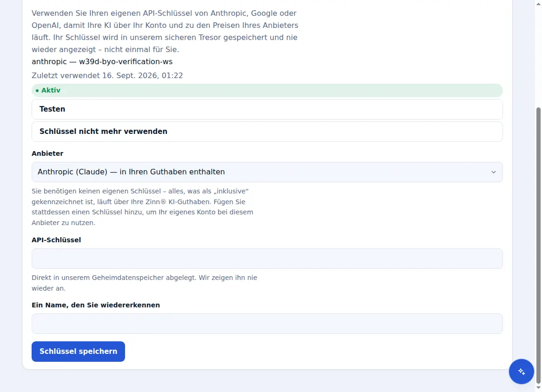Click the Testen button

(267, 109)
